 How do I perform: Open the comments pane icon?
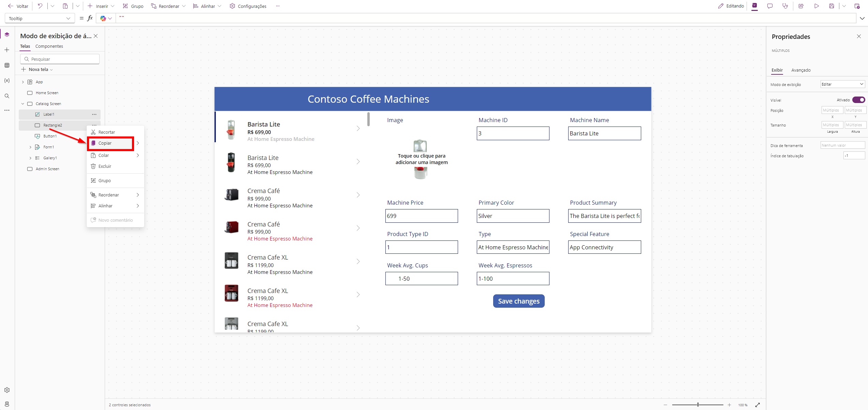(770, 6)
